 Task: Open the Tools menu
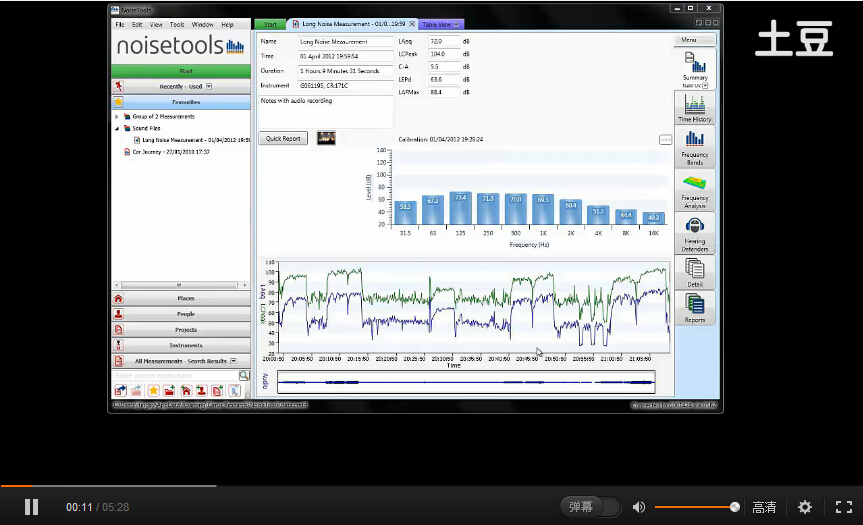[177, 25]
